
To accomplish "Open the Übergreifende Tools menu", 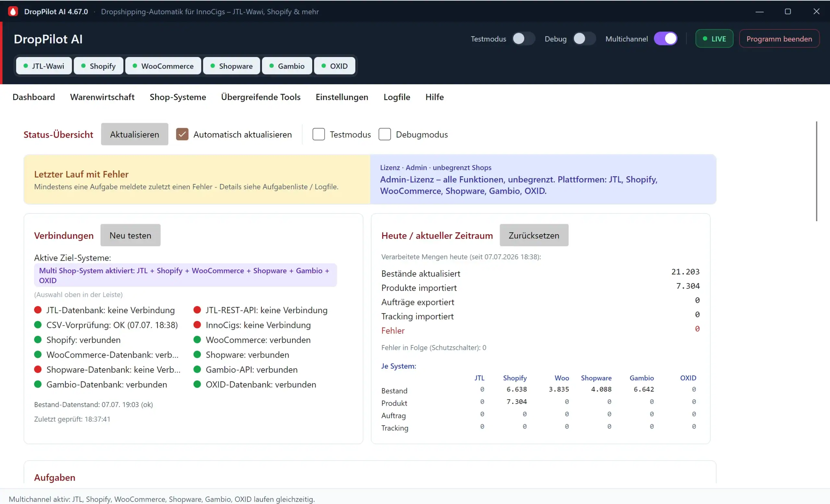I will click(261, 97).
